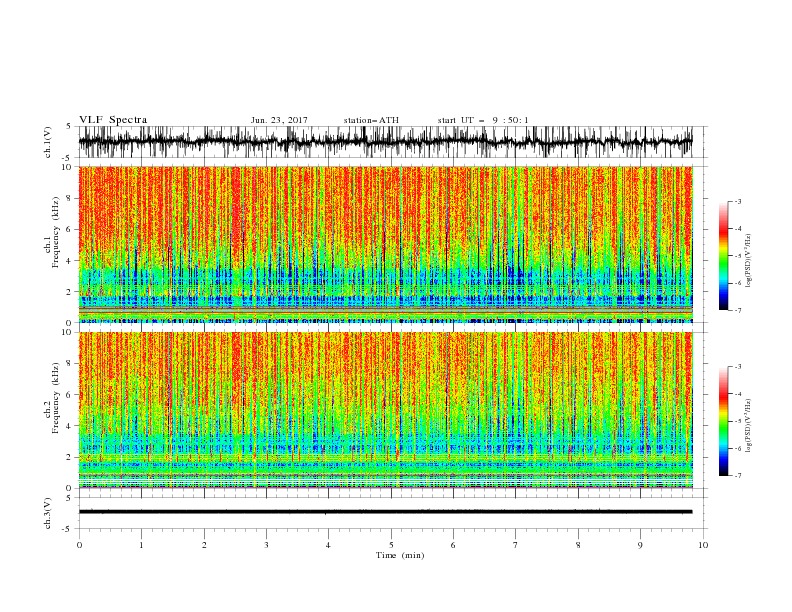792x612 pixels.
Task: Click the "-5" voltage tick of ch.3(V)
Action: click(67, 529)
